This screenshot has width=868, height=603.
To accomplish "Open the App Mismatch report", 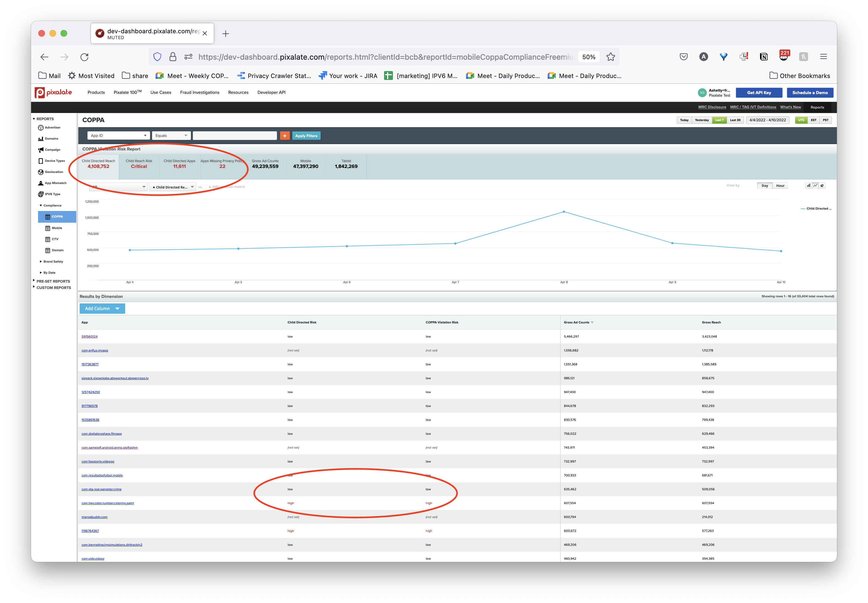I will pyautogui.click(x=41, y=183).
